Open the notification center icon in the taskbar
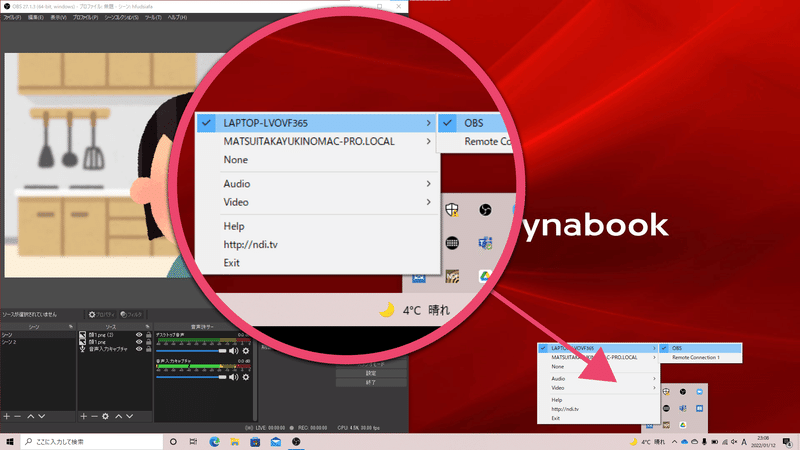The image size is (800, 450). [x=787, y=442]
